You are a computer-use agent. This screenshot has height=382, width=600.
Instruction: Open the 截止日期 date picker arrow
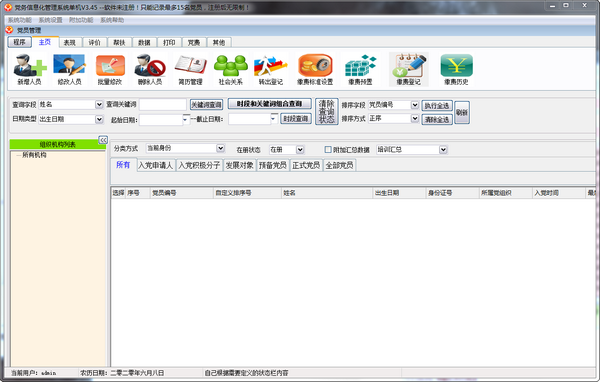(274, 119)
